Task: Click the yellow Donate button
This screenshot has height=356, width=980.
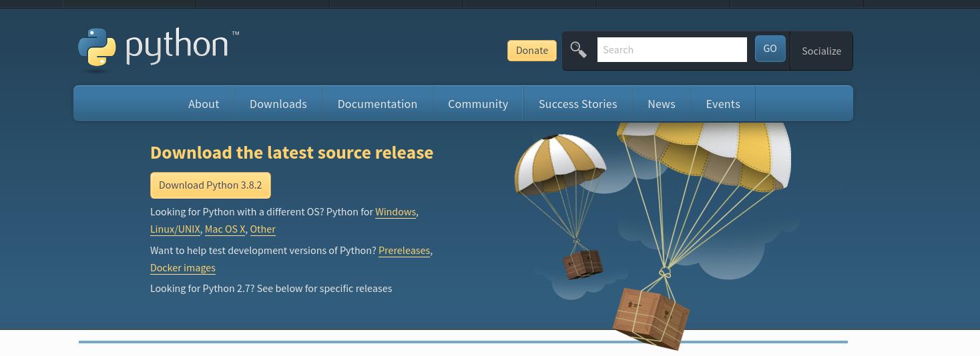Action: point(531,51)
